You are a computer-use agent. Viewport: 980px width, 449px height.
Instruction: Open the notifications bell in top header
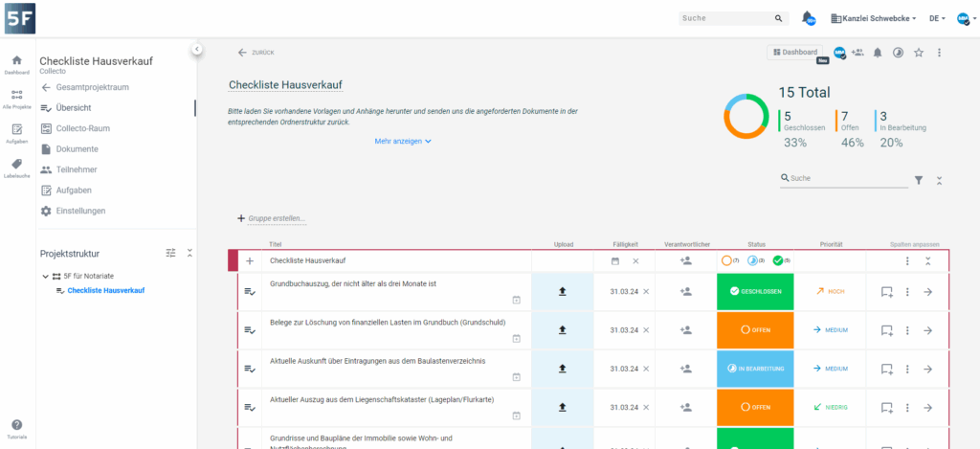tap(809, 18)
